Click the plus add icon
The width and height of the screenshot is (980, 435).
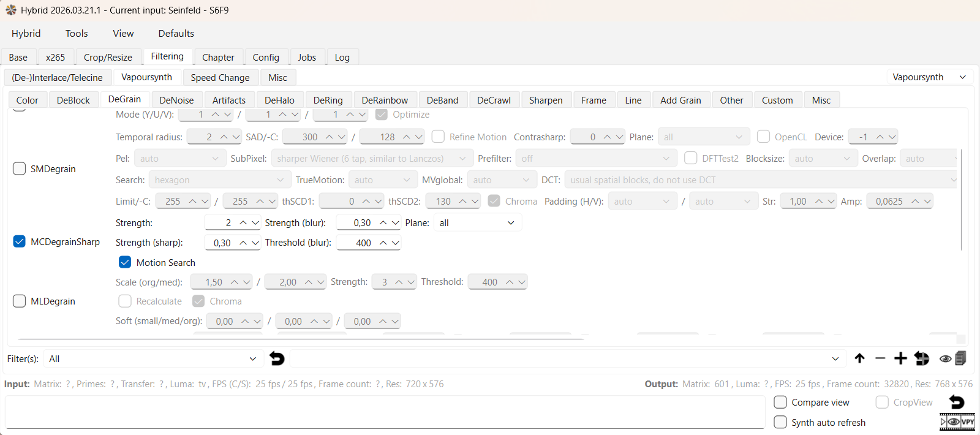tap(900, 358)
